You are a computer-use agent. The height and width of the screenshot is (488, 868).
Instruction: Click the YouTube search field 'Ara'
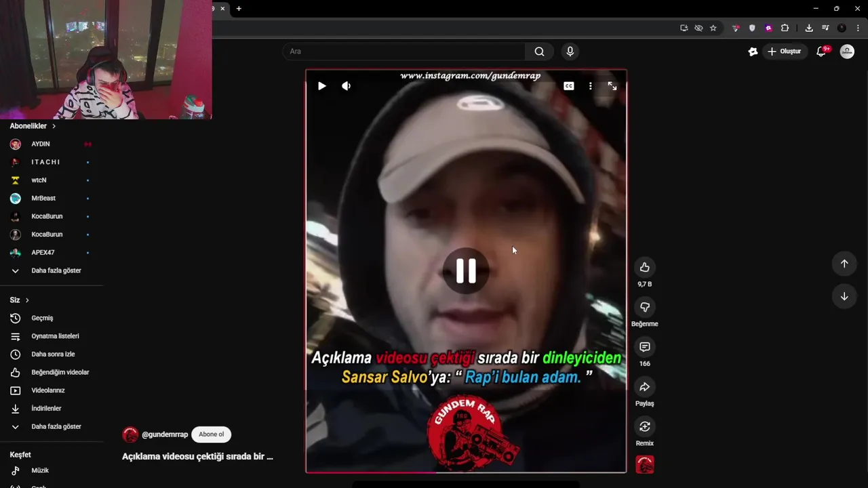coord(403,52)
